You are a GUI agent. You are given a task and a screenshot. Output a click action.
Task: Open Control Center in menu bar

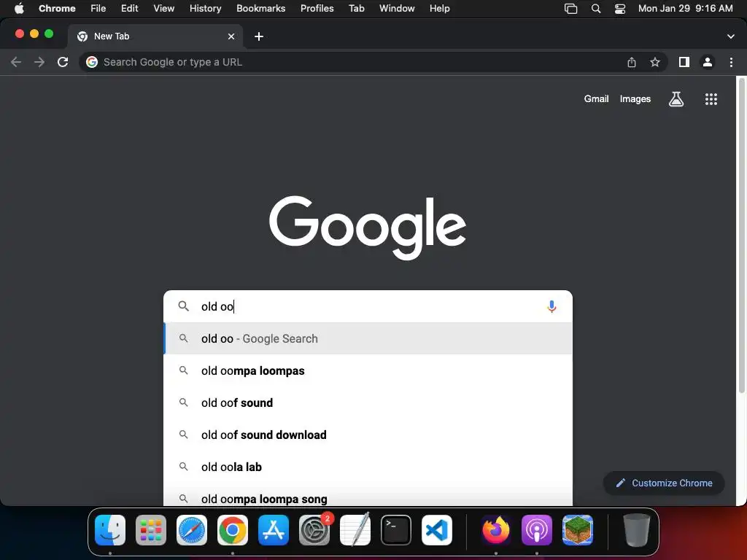tap(620, 9)
